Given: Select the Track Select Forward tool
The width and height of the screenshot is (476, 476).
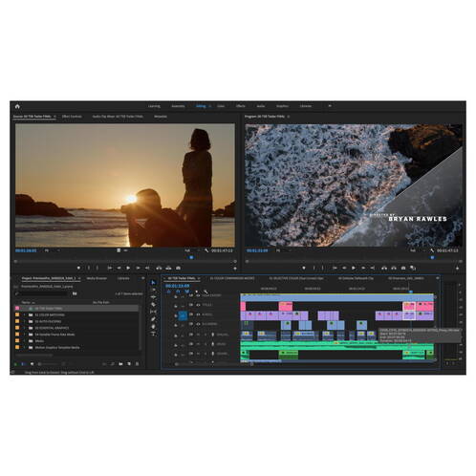Looking at the screenshot, I should pyautogui.click(x=153, y=290).
